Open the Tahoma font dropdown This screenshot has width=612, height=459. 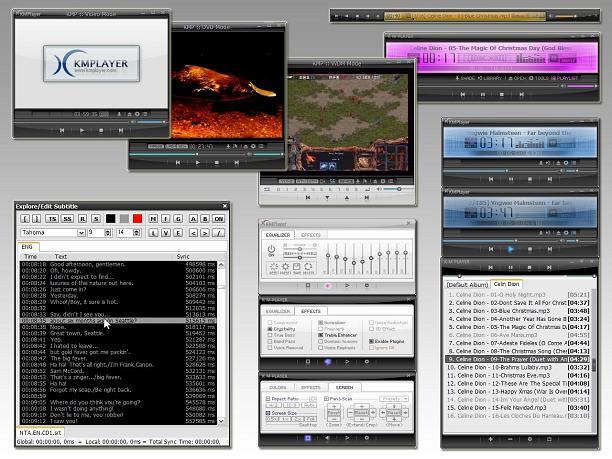coord(80,232)
